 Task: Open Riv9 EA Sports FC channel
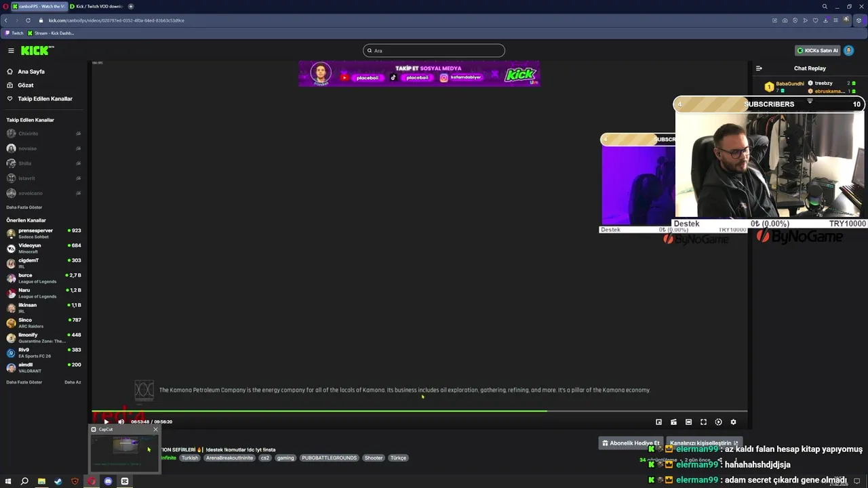43,352
